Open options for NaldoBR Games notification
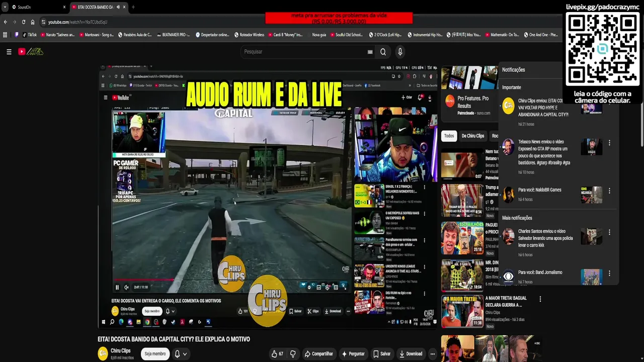The image size is (644, 362). click(x=609, y=191)
